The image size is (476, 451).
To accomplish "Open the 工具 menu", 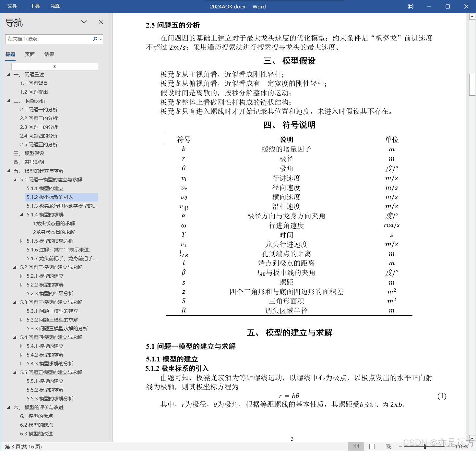I will (35, 6).
